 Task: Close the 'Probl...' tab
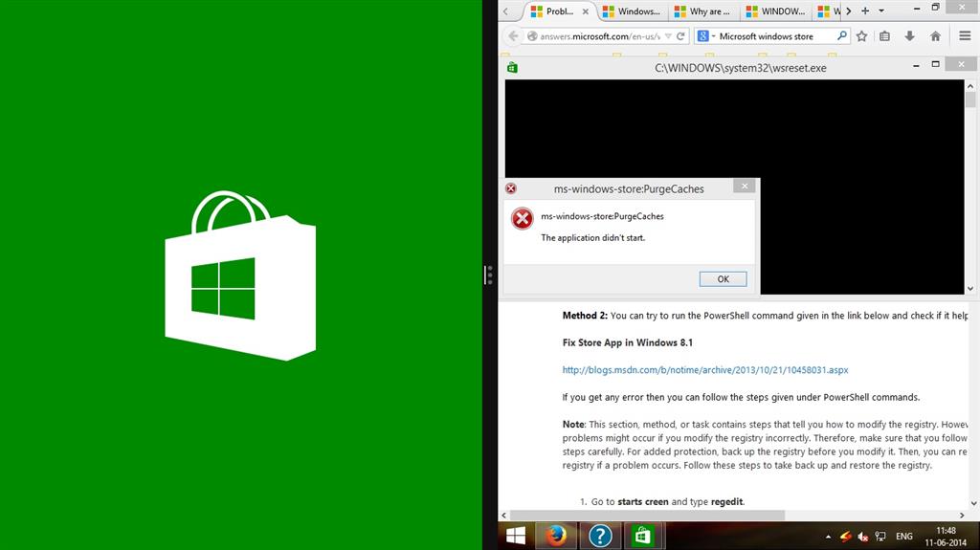[586, 11]
